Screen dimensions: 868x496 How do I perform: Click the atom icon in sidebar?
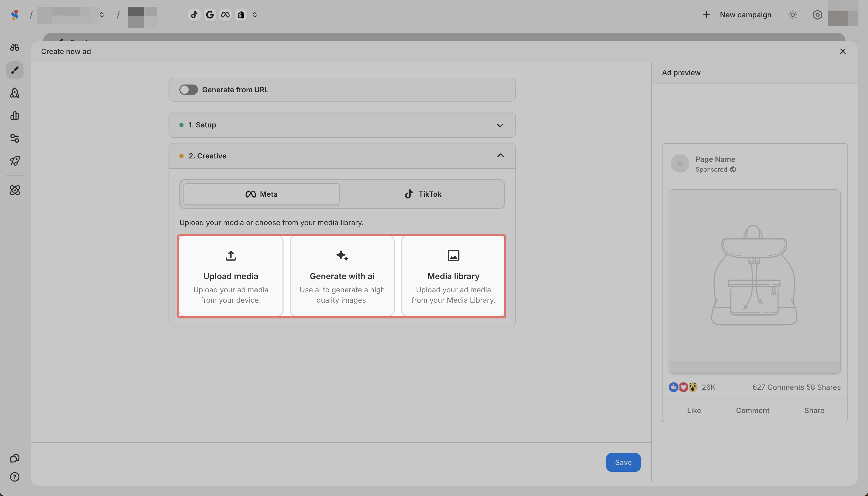coord(15,190)
